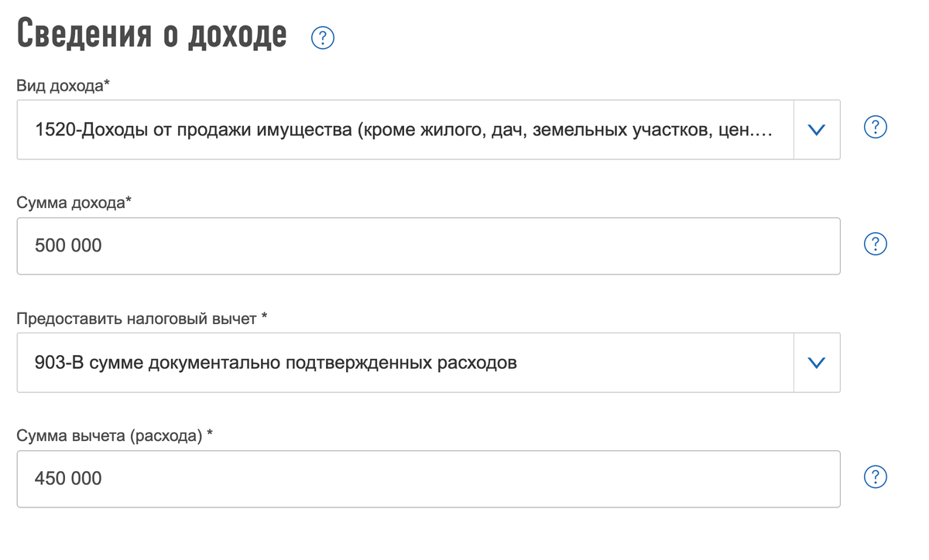This screenshot has height=560, width=929.
Task: Select the Сумма дохода label text
Action: pyautogui.click(x=74, y=203)
